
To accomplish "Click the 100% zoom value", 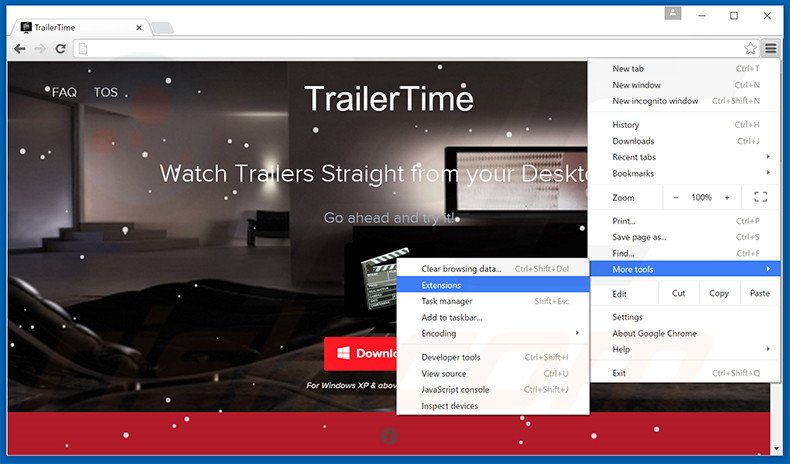I will pyautogui.click(x=701, y=197).
